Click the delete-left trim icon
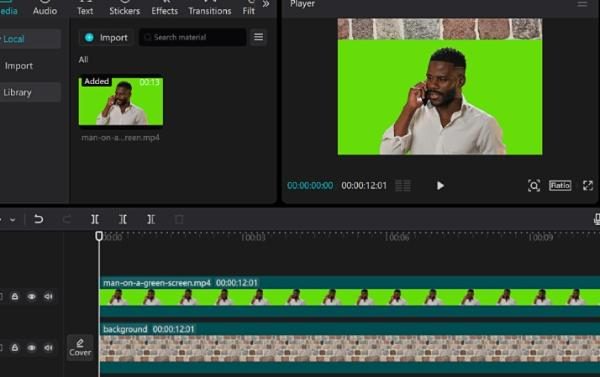This screenshot has width=600, height=377. click(123, 219)
